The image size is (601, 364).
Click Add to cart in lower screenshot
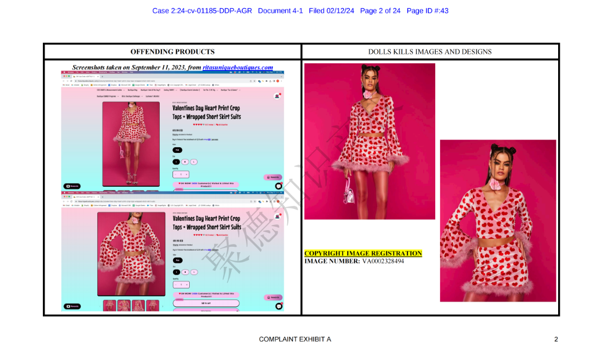pos(206,303)
